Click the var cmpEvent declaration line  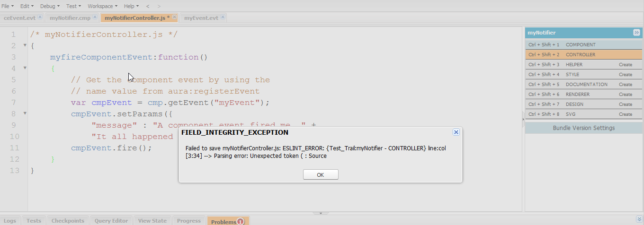coord(170,103)
